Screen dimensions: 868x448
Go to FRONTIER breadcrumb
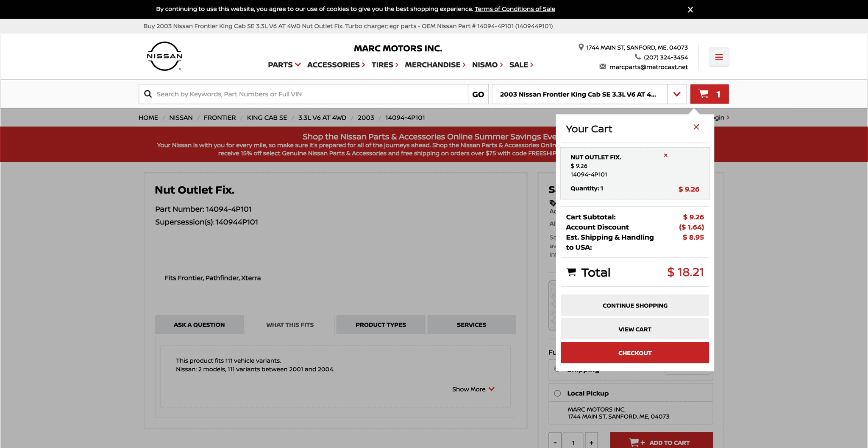tap(220, 118)
